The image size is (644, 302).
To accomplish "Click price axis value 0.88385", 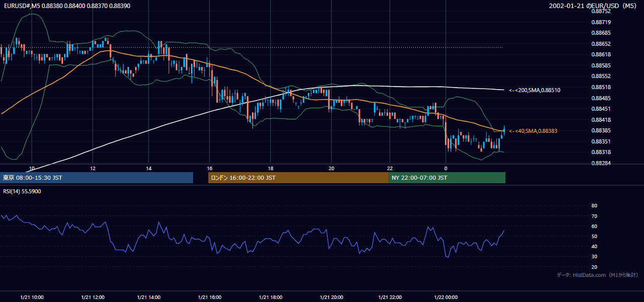I will pos(601,131).
